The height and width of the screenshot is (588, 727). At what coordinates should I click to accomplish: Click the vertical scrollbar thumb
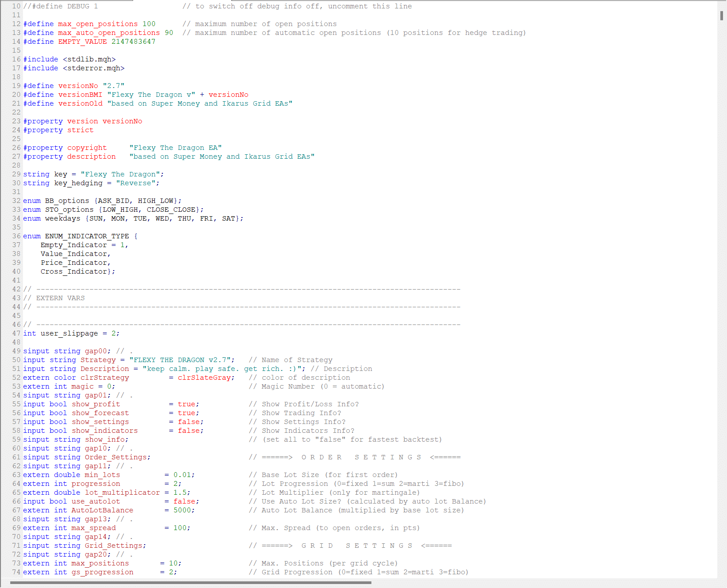(x=721, y=15)
